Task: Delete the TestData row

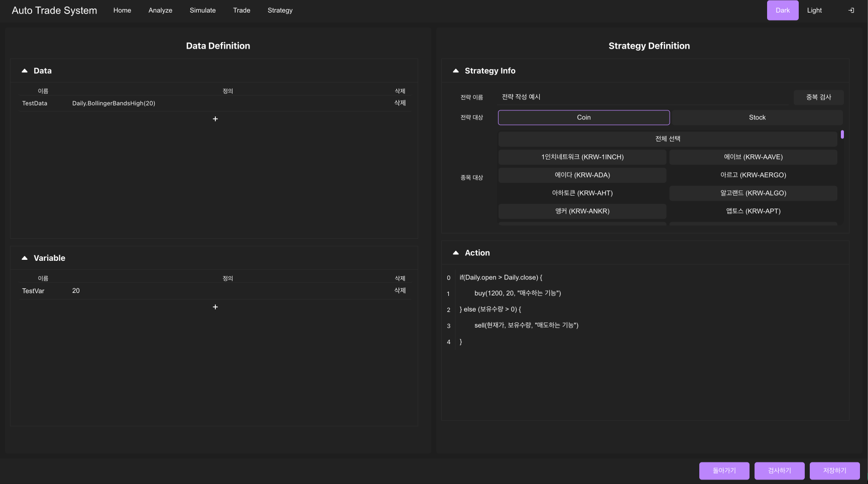Action: coord(400,103)
